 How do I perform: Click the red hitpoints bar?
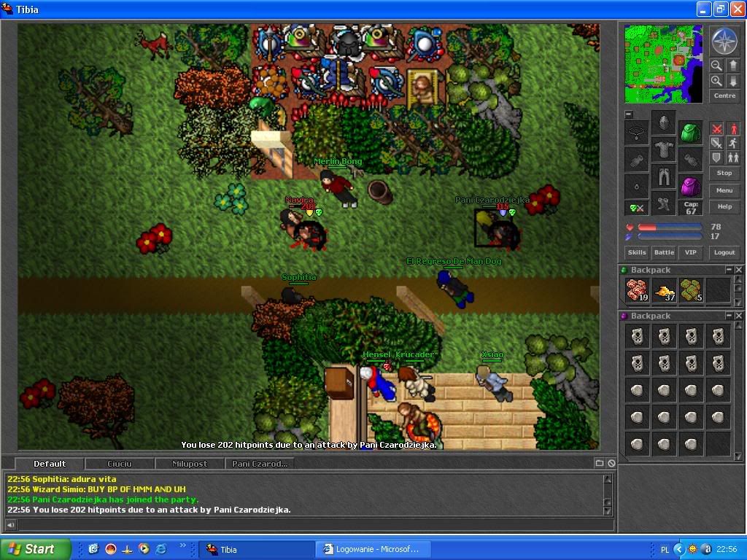[x=670, y=227]
